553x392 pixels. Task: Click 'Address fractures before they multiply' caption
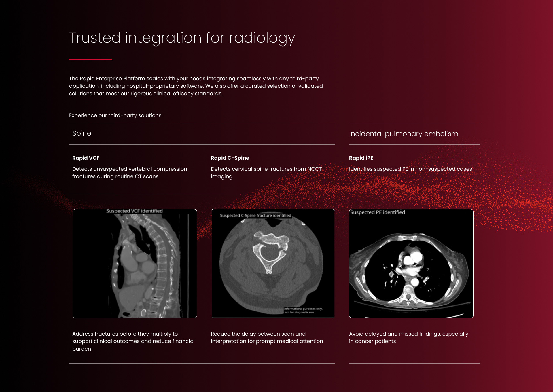point(134,341)
